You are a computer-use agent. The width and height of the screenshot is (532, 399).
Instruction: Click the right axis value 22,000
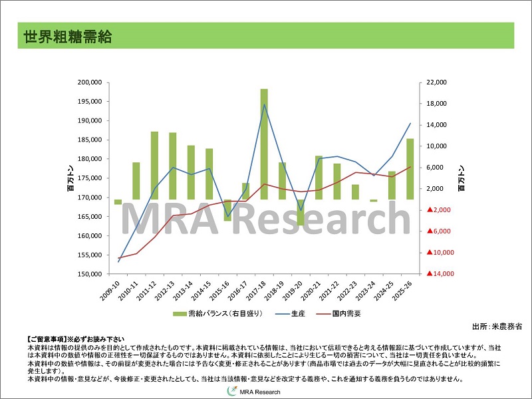click(x=437, y=82)
